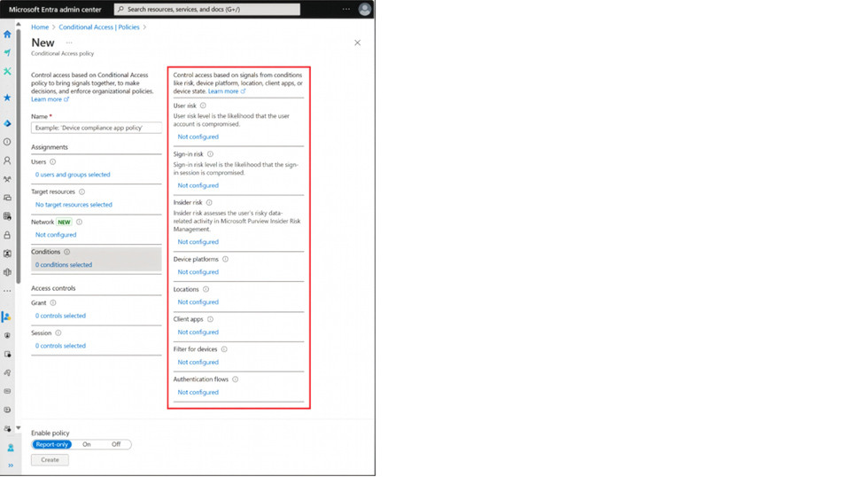
Task: Click the info icon next to Users
Action: (x=52, y=161)
